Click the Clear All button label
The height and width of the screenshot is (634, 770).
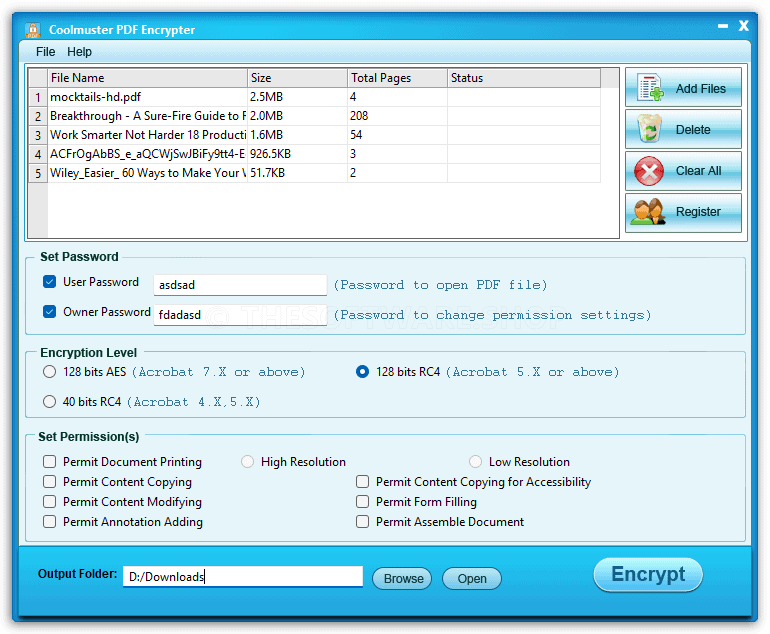click(x=698, y=171)
